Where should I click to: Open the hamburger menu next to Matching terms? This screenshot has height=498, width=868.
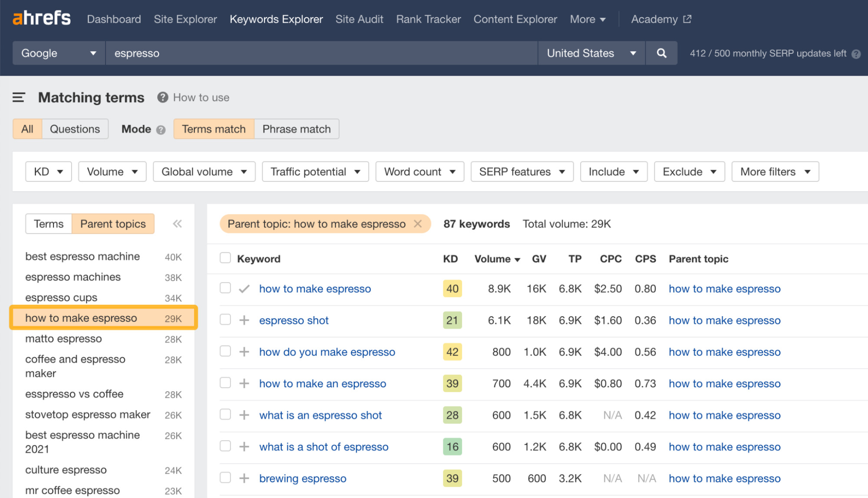(x=18, y=97)
